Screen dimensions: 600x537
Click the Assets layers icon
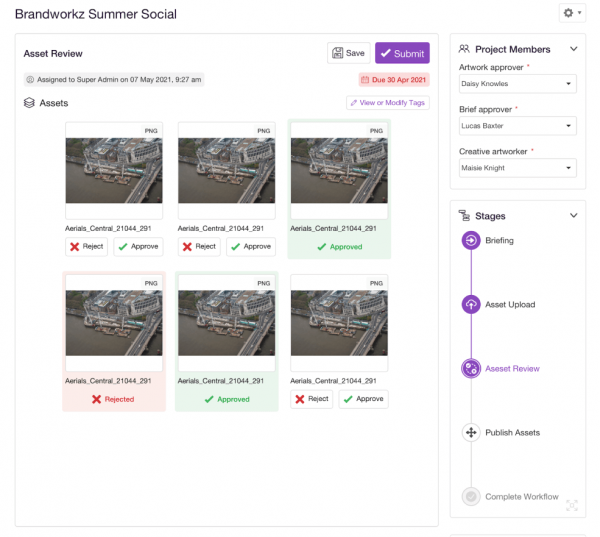pyautogui.click(x=29, y=103)
